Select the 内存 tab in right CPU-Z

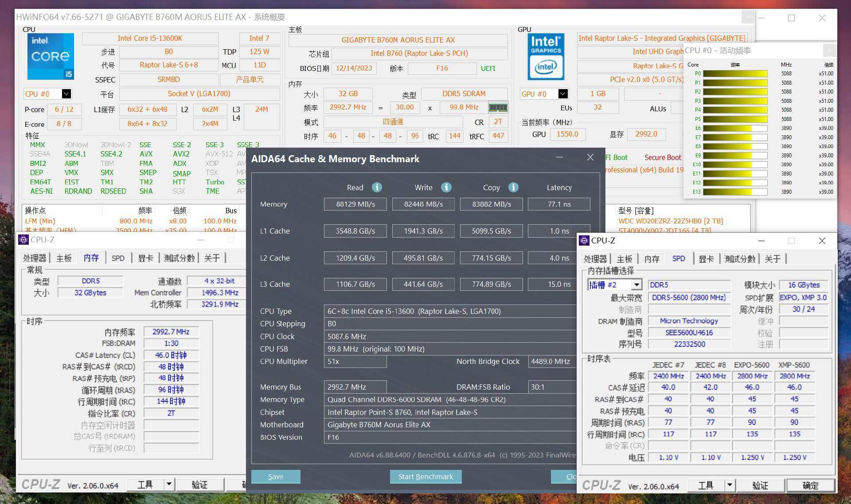pos(652,259)
